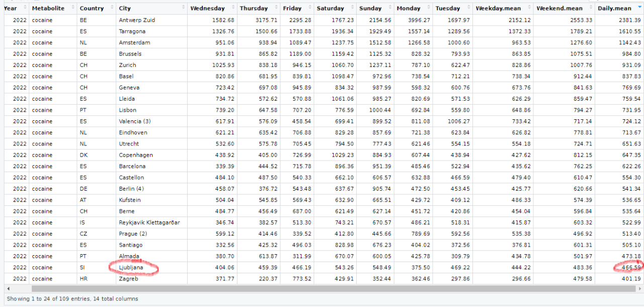Sort table by Thursday column header
The width and height of the screenshot is (644, 307).
(254, 8)
